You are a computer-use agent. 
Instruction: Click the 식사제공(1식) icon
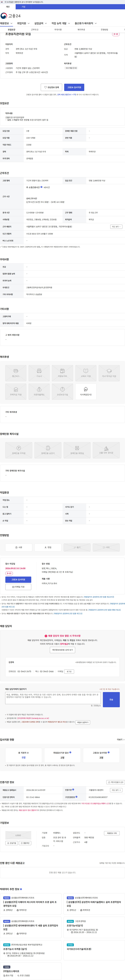pyautogui.click(x=86, y=392)
